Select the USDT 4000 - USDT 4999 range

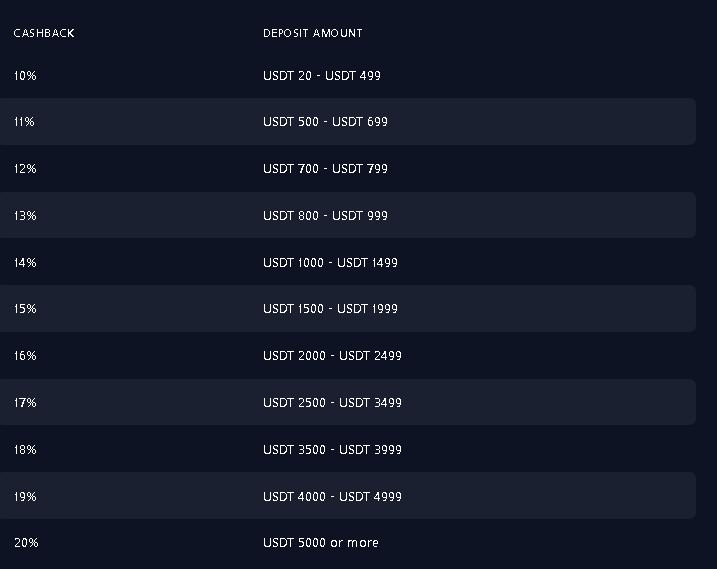pos(332,497)
